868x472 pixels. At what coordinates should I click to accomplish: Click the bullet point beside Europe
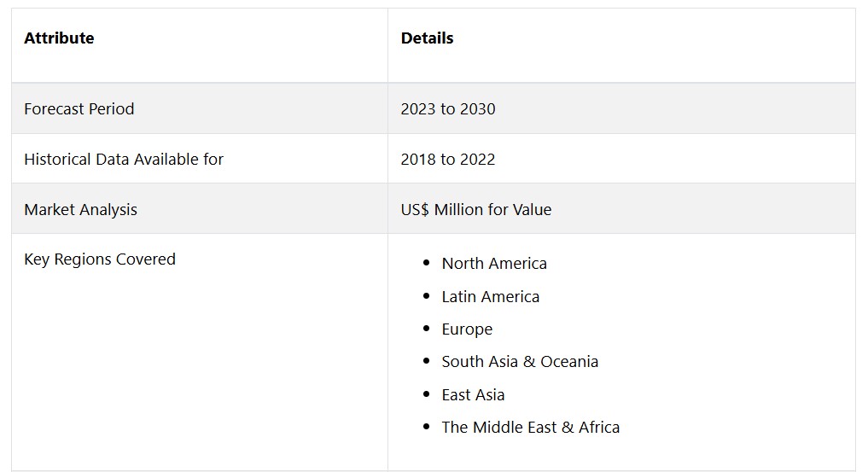(426, 329)
